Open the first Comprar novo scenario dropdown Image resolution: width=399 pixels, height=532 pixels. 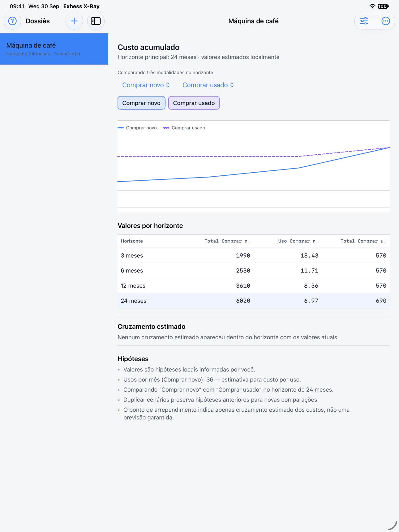146,85
